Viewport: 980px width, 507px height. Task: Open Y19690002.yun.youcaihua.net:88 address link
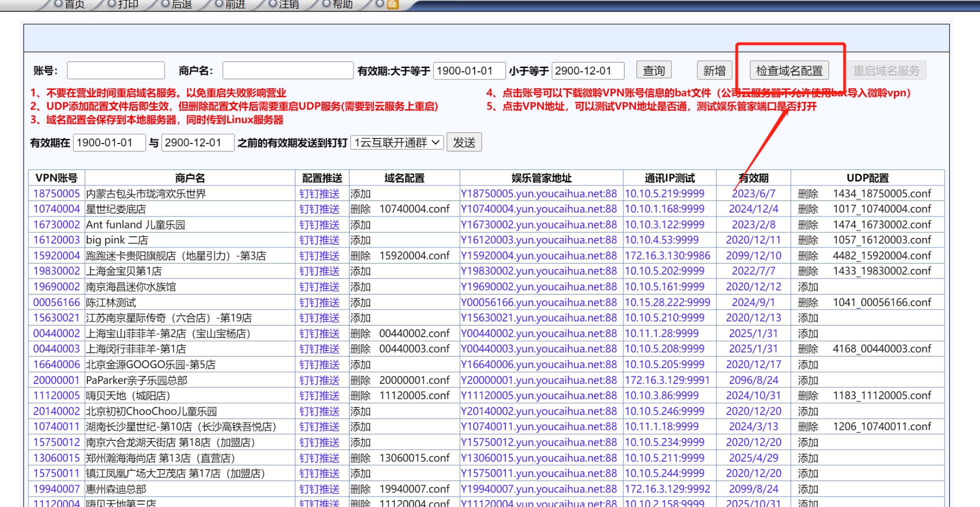click(x=539, y=286)
